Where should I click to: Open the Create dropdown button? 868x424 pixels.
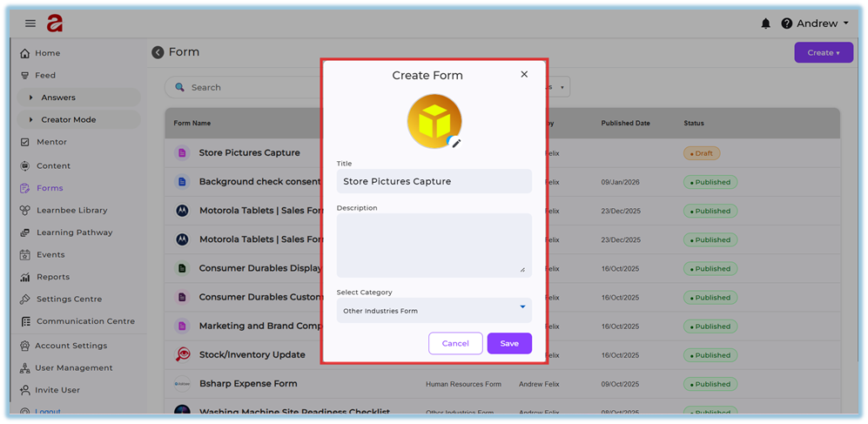(823, 52)
